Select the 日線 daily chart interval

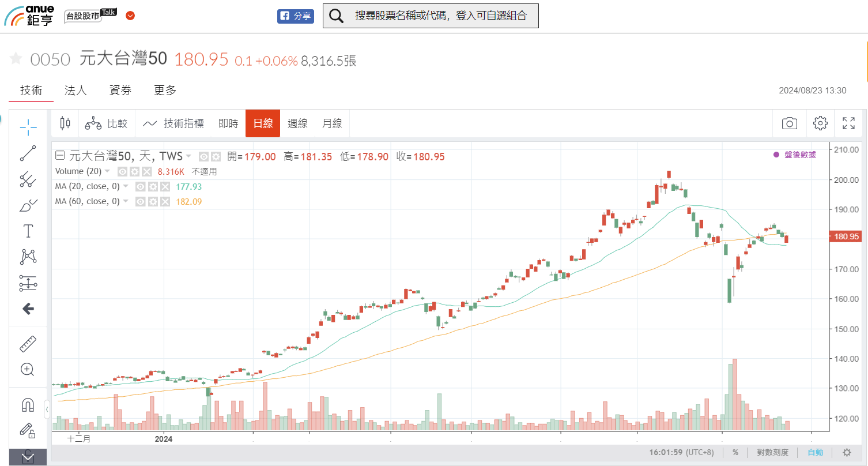[263, 123]
